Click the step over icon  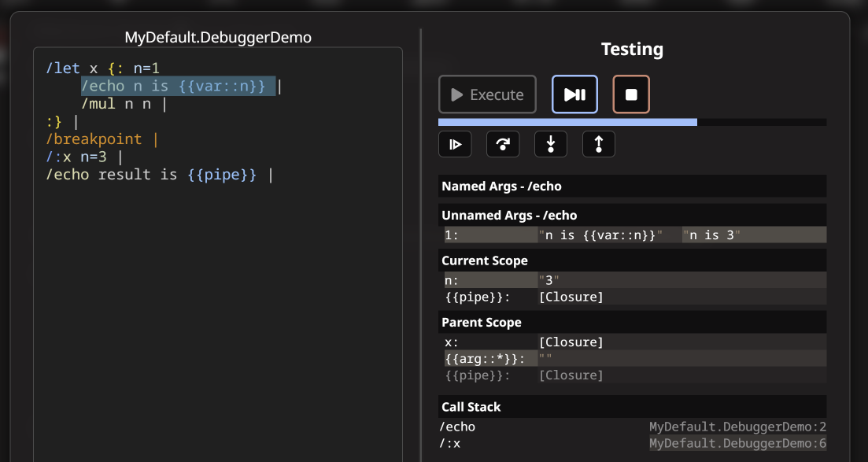[x=503, y=144]
